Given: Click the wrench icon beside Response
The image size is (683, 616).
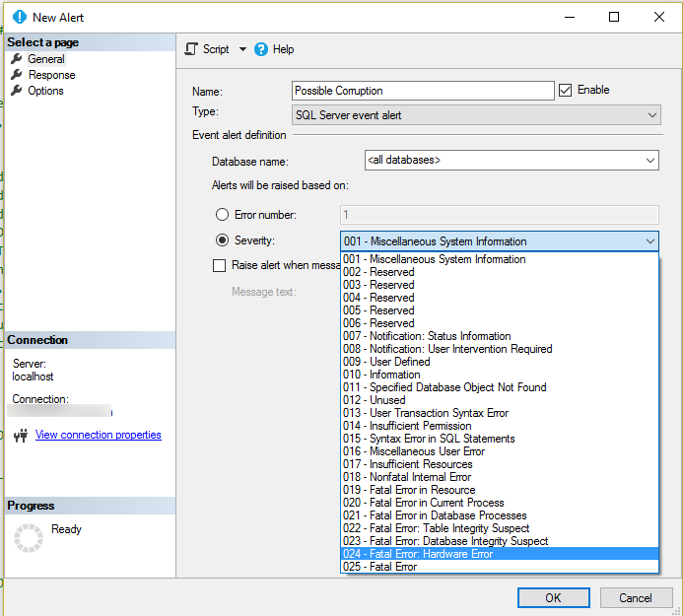Looking at the screenshot, I should [17, 75].
